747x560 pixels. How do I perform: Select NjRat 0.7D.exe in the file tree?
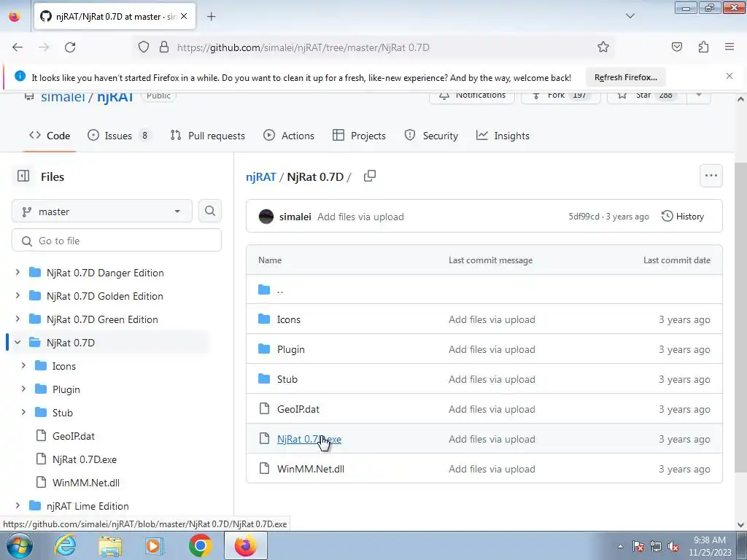coord(85,459)
